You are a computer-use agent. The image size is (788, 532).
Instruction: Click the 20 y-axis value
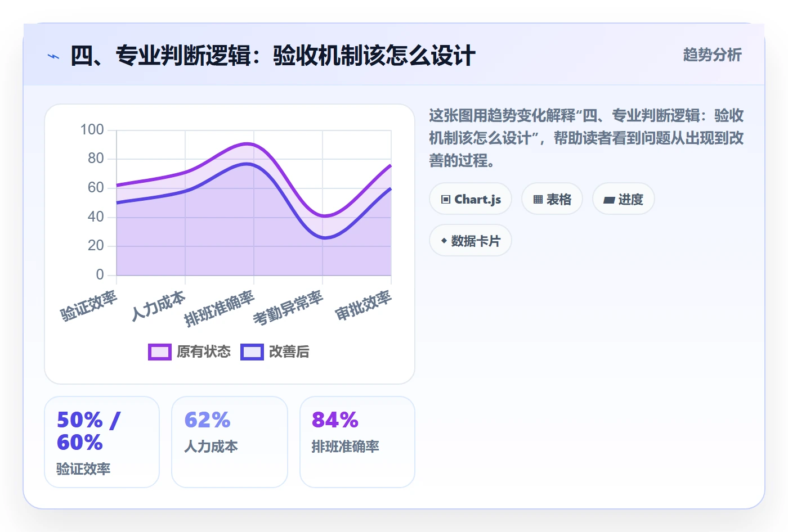96,246
